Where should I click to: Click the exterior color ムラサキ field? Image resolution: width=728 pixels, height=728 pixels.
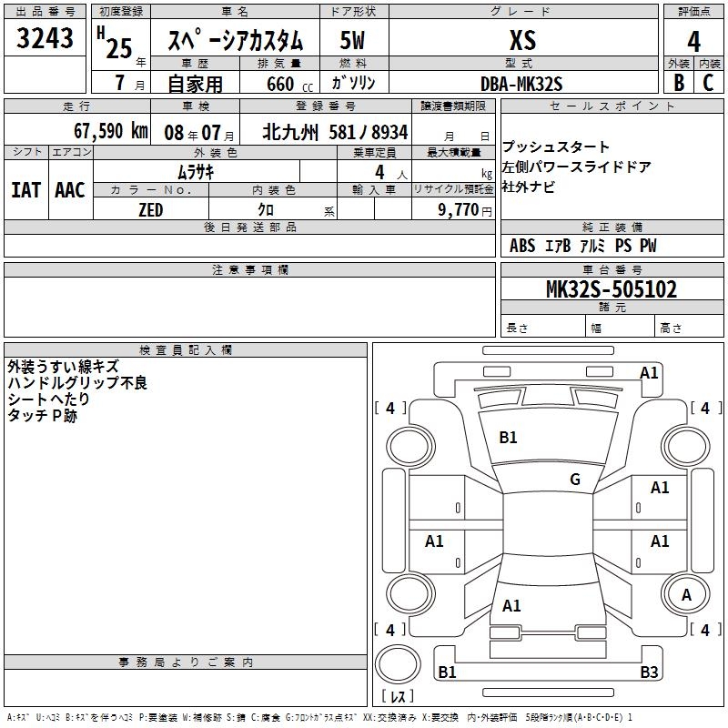[x=196, y=171]
